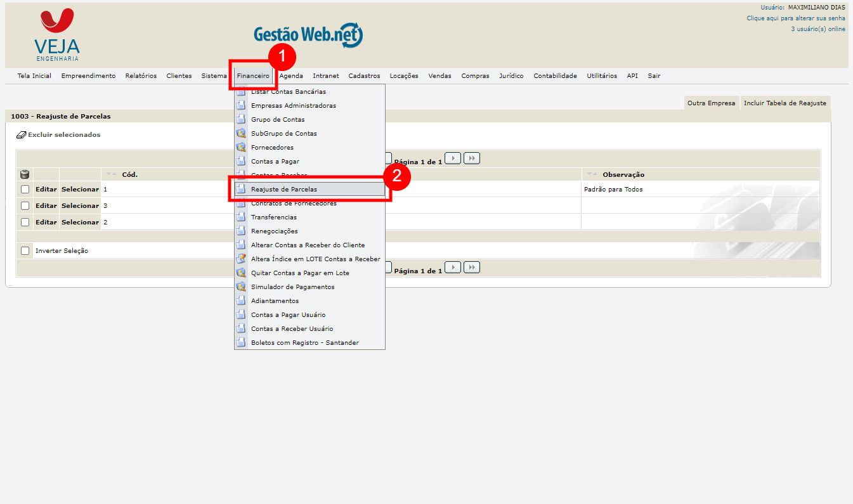Click the icon beside Simulador de Pagamentos
The height and width of the screenshot is (504, 853).
click(x=241, y=287)
